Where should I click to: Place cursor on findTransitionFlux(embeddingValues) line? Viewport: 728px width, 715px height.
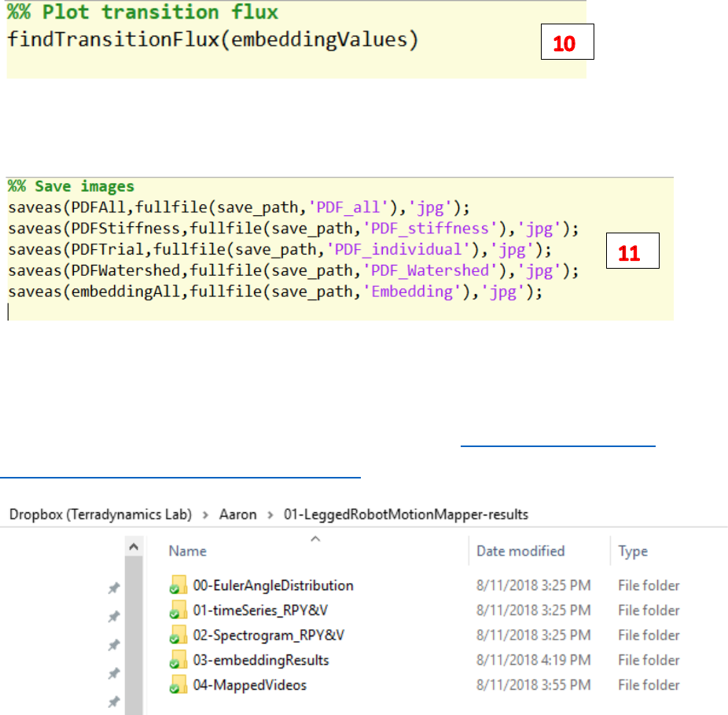pyautogui.click(x=213, y=40)
